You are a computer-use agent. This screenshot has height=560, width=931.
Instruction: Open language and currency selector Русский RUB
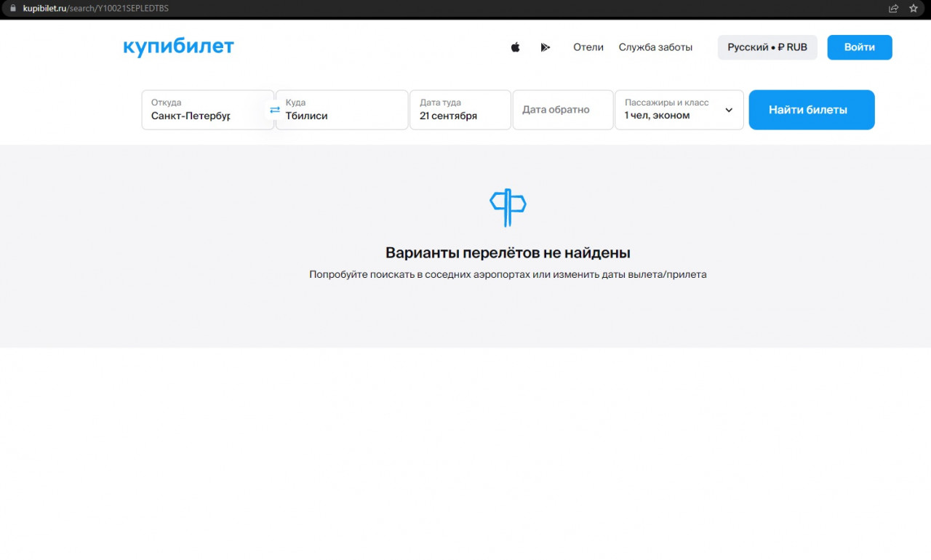[767, 47]
